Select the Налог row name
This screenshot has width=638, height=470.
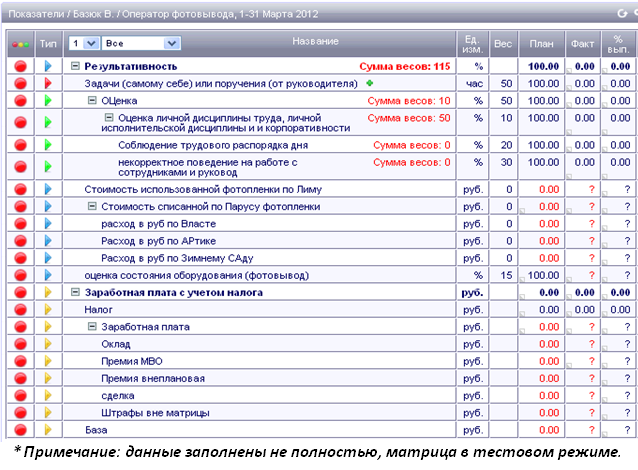coord(98,310)
